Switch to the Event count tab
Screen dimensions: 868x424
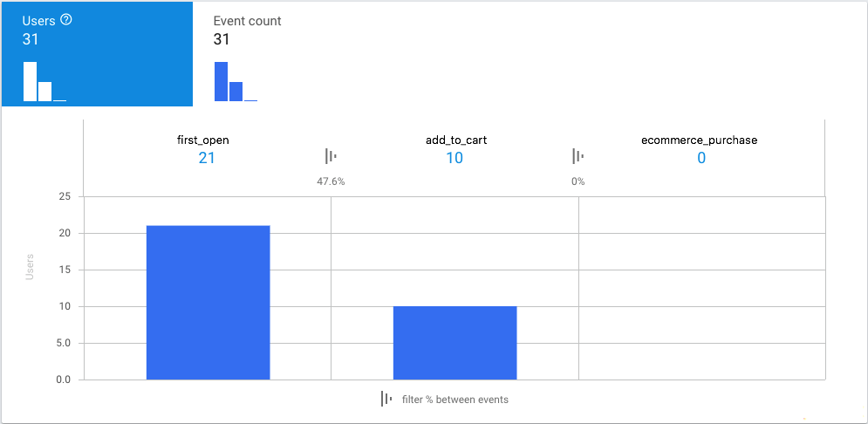click(x=247, y=21)
